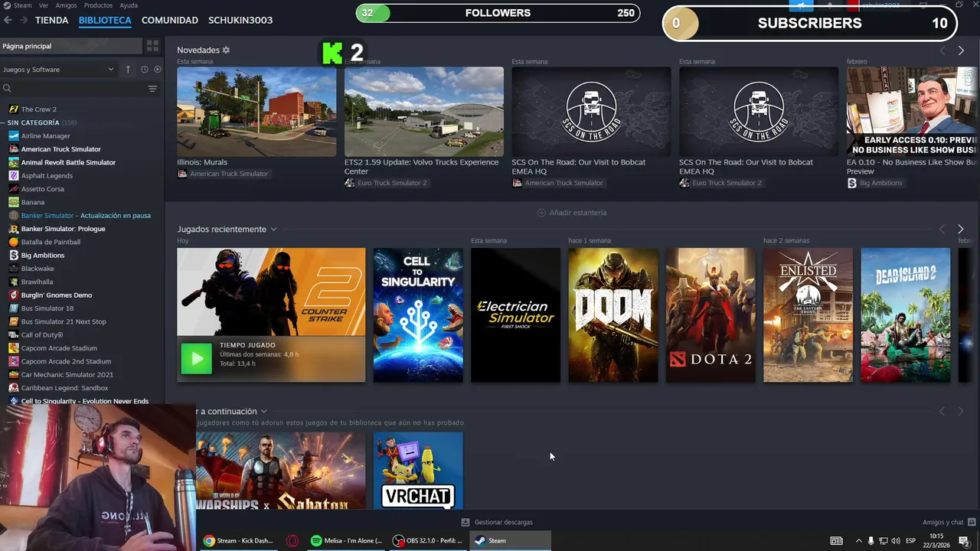This screenshot has width=980, height=551.
Task: Click Añadir estantería
Action: click(572, 213)
